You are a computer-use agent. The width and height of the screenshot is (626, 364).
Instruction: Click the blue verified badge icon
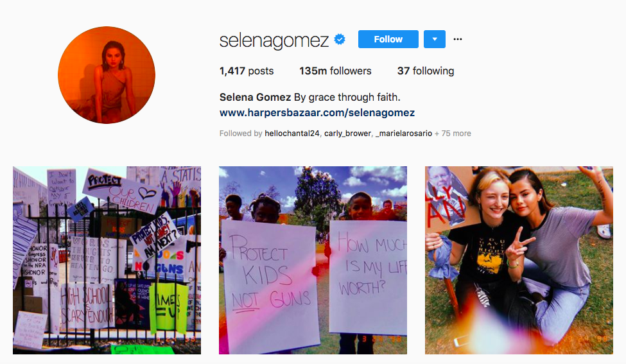(340, 39)
